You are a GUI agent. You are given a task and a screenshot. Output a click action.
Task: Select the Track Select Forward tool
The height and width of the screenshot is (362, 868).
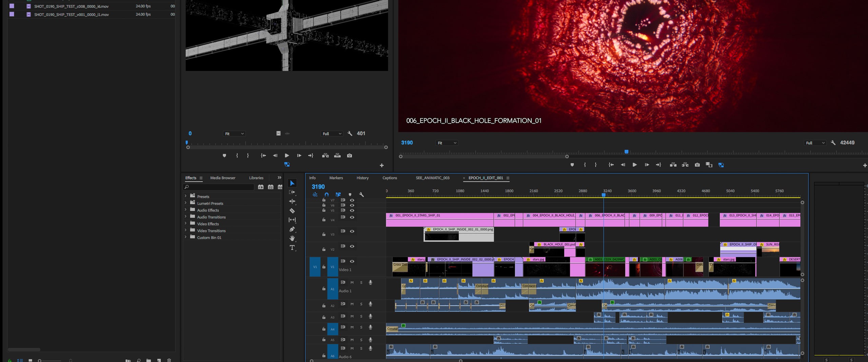(292, 192)
